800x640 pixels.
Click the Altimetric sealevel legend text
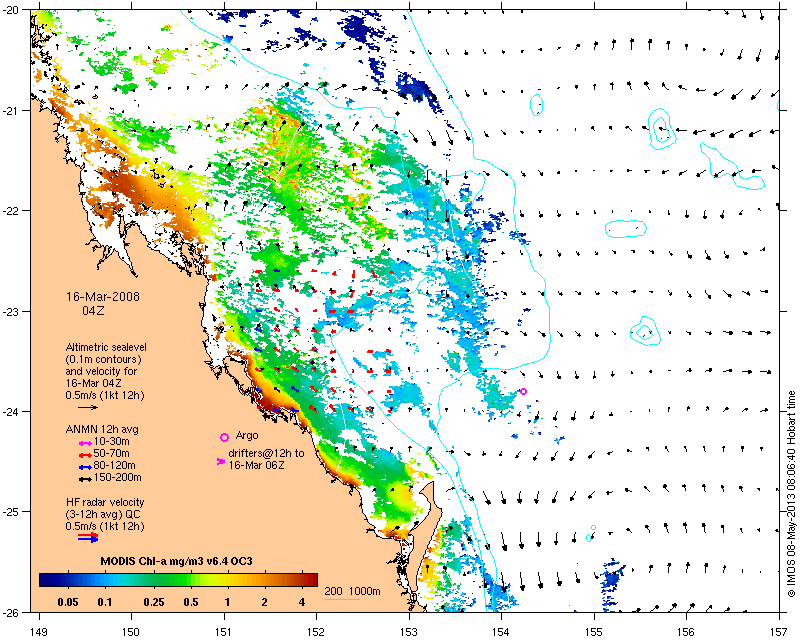point(106,371)
